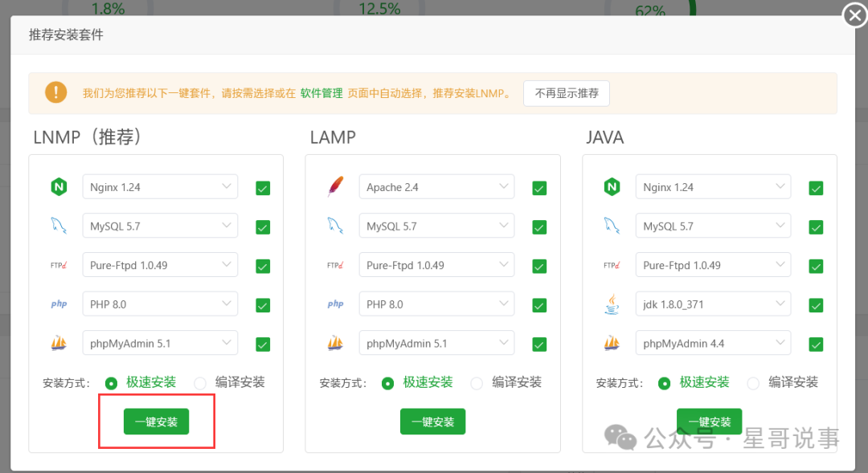Click the orange exclamation warning icon
The height and width of the screenshot is (473, 868).
click(x=56, y=92)
